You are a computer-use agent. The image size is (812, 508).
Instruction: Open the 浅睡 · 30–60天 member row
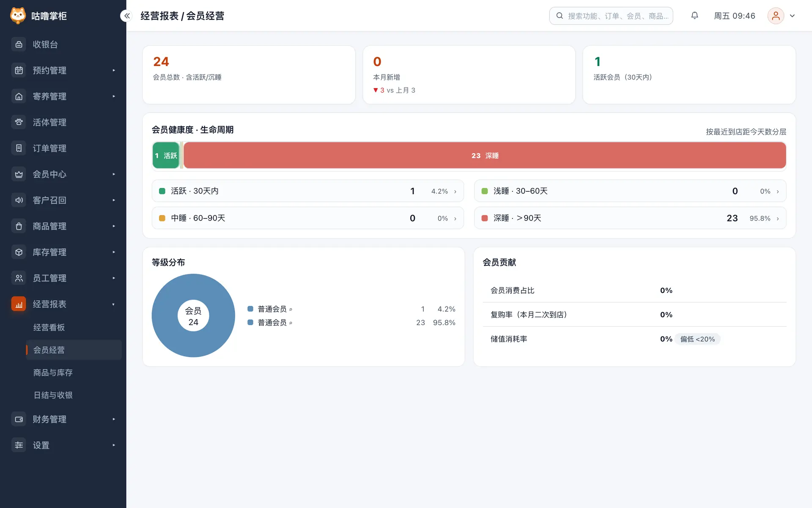point(630,191)
